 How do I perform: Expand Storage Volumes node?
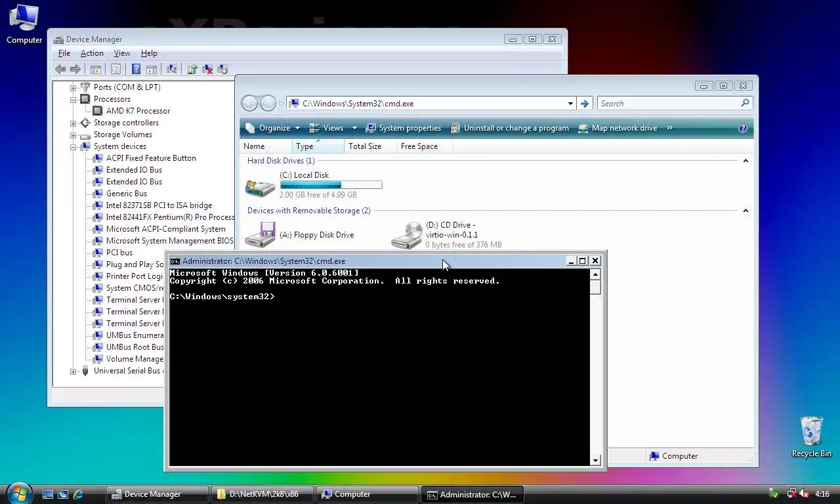pyautogui.click(x=73, y=135)
